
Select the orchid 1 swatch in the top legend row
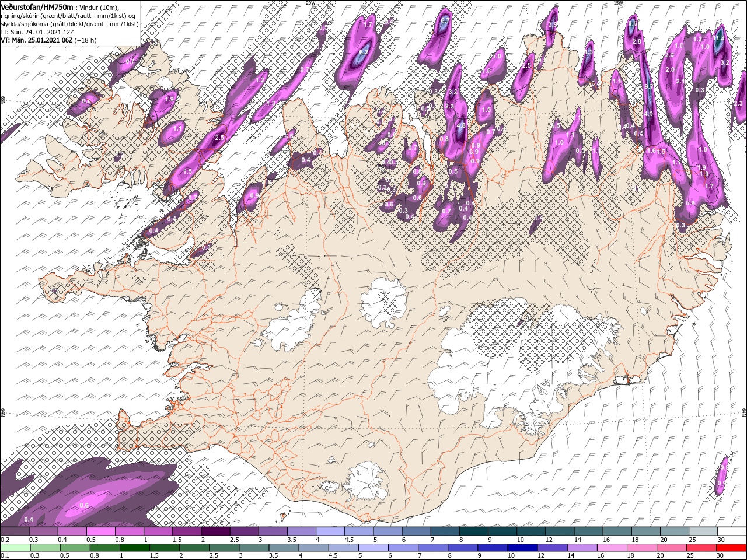(159, 531)
